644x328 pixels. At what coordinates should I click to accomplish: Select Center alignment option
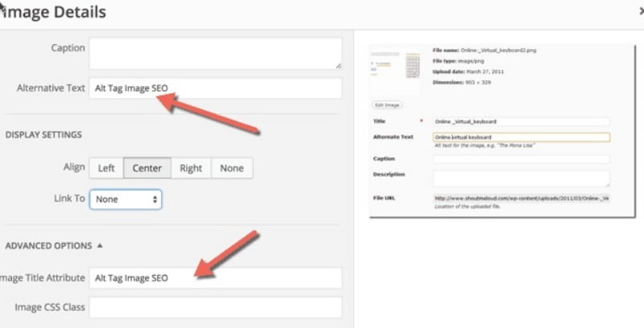[147, 168]
